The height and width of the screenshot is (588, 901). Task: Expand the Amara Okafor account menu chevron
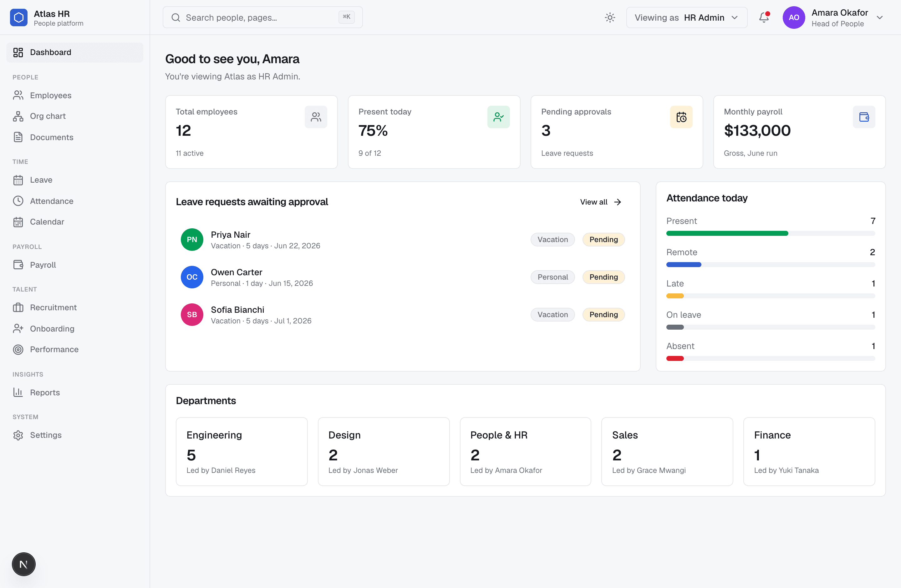[879, 18]
